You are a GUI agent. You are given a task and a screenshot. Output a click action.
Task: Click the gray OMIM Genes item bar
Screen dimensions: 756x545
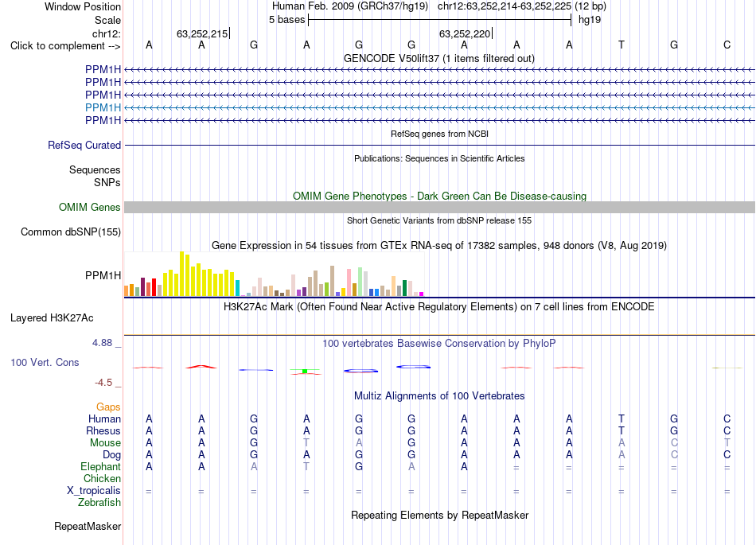click(439, 207)
